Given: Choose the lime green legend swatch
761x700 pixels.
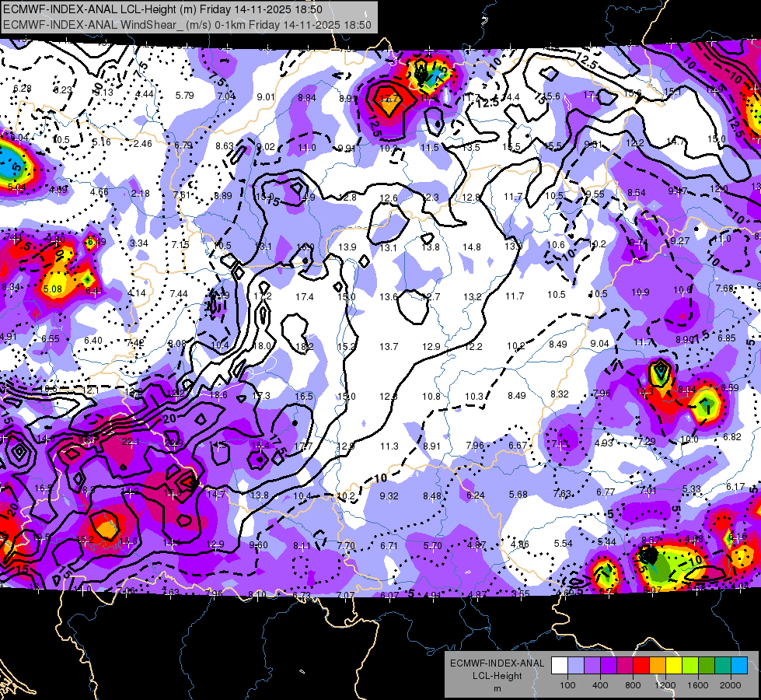Looking at the screenshot, I should [x=690, y=665].
